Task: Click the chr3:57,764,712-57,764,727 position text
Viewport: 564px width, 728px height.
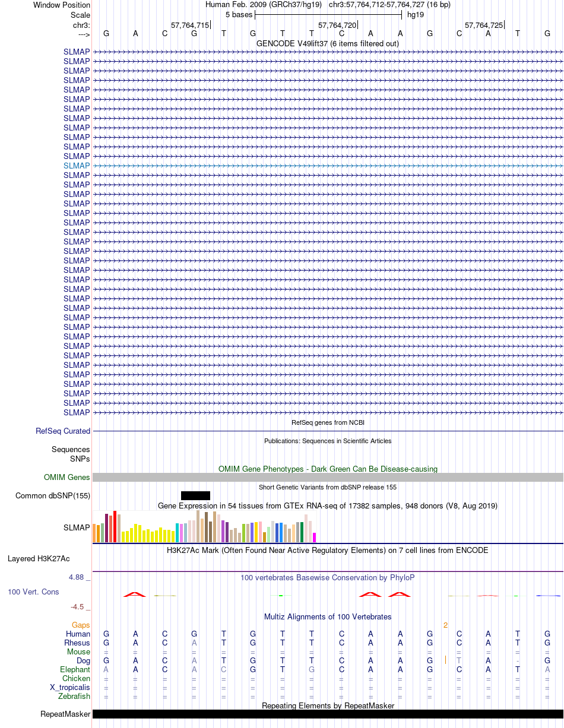Action: coord(389,5)
